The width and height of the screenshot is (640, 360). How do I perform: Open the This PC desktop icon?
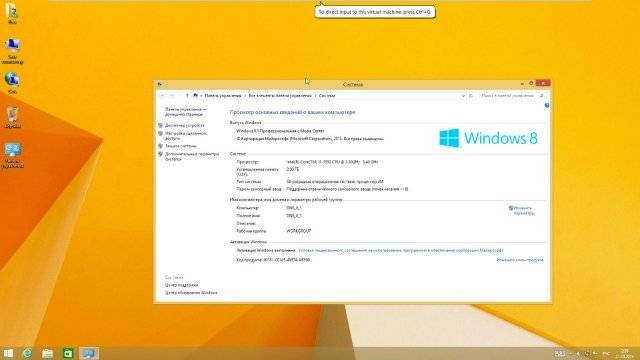click(x=12, y=51)
